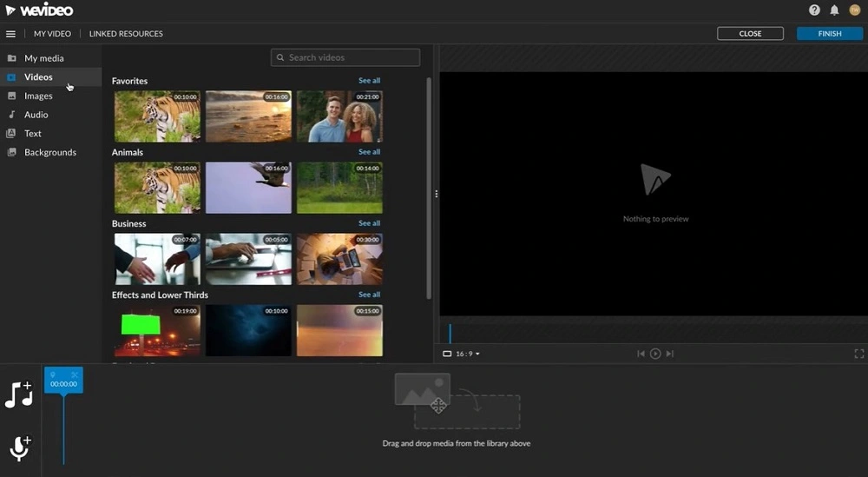Click the user profile avatar
Image resolution: width=868 pixels, height=477 pixels.
pyautogui.click(x=854, y=10)
